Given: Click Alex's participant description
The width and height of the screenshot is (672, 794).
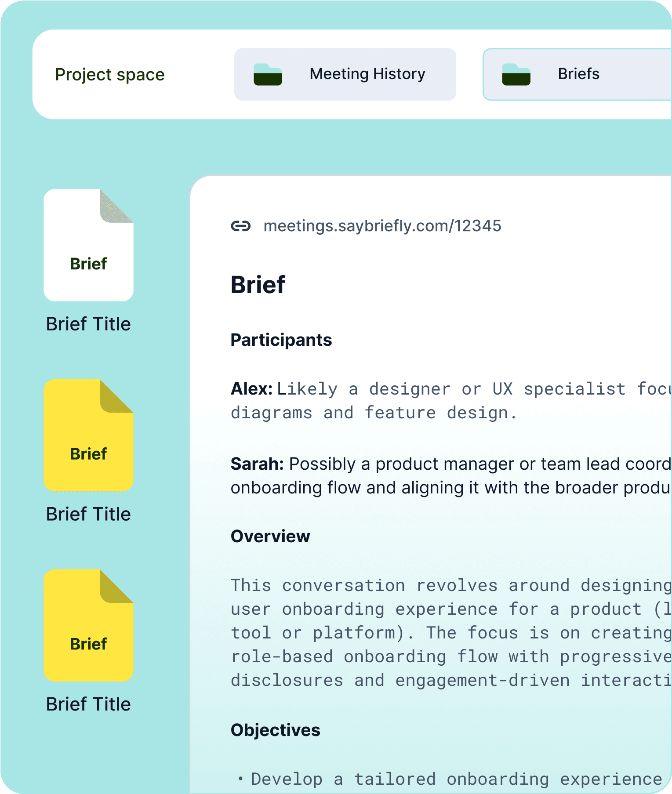Looking at the screenshot, I should click(x=451, y=401).
